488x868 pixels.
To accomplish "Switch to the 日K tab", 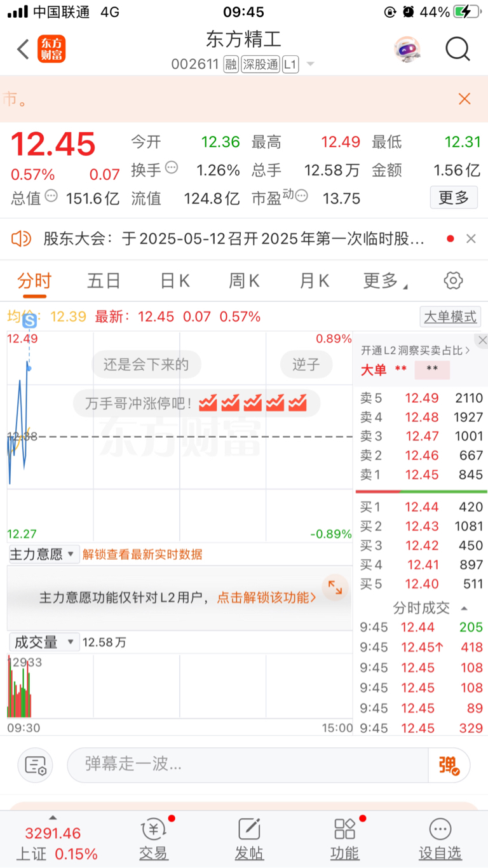I will click(x=175, y=281).
